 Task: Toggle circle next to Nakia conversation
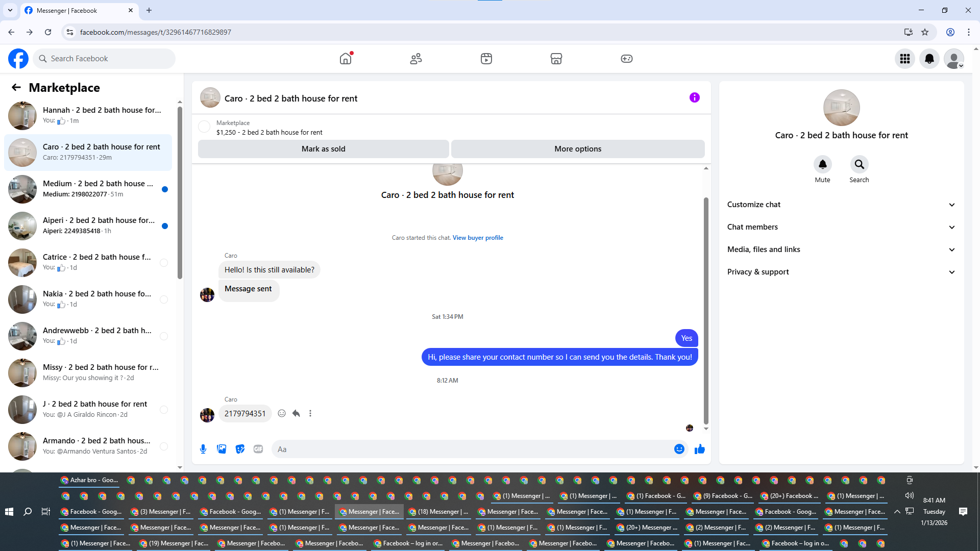(x=164, y=299)
